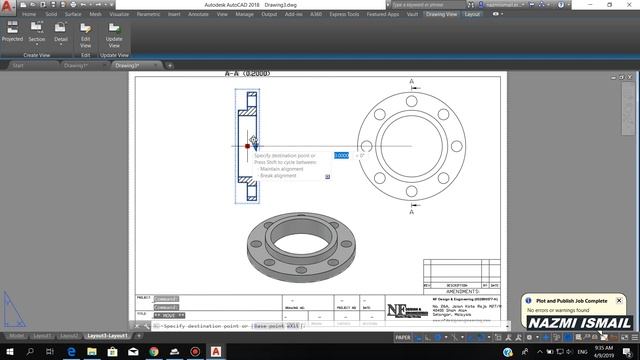Click the Section view tool icon

tap(36, 27)
